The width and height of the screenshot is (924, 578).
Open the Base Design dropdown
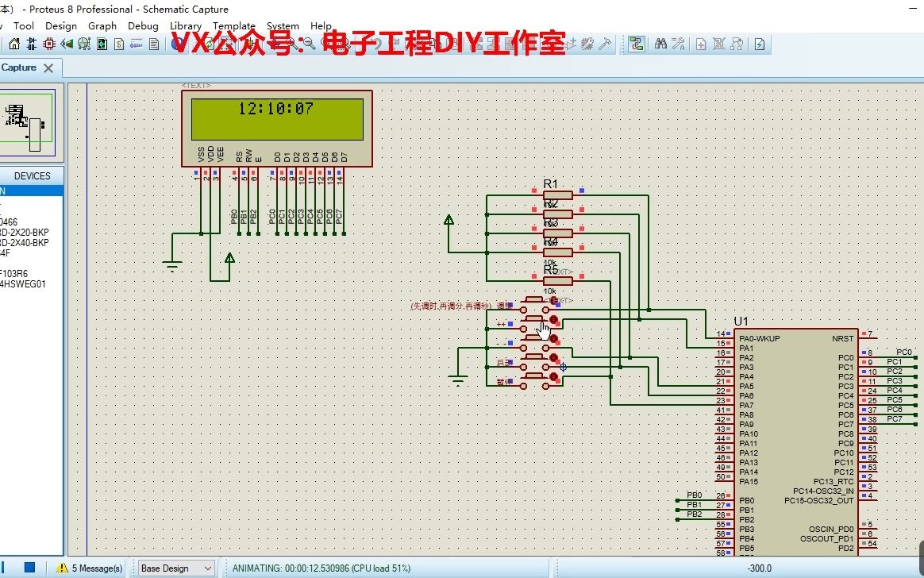[x=175, y=568]
